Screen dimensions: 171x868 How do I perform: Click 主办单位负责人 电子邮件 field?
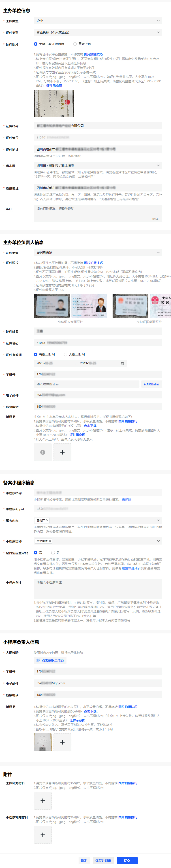98,395
